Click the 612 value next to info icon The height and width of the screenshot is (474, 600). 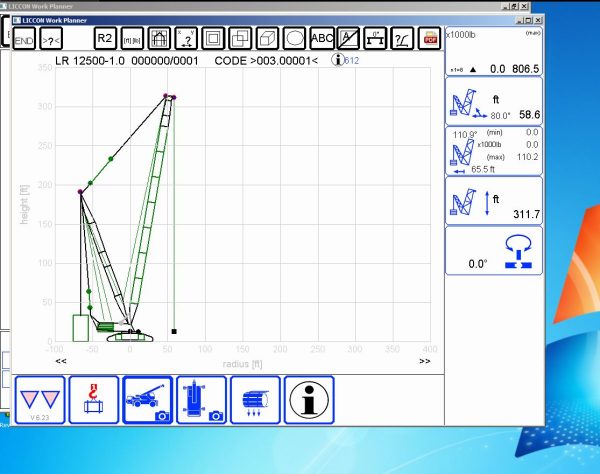click(352, 60)
